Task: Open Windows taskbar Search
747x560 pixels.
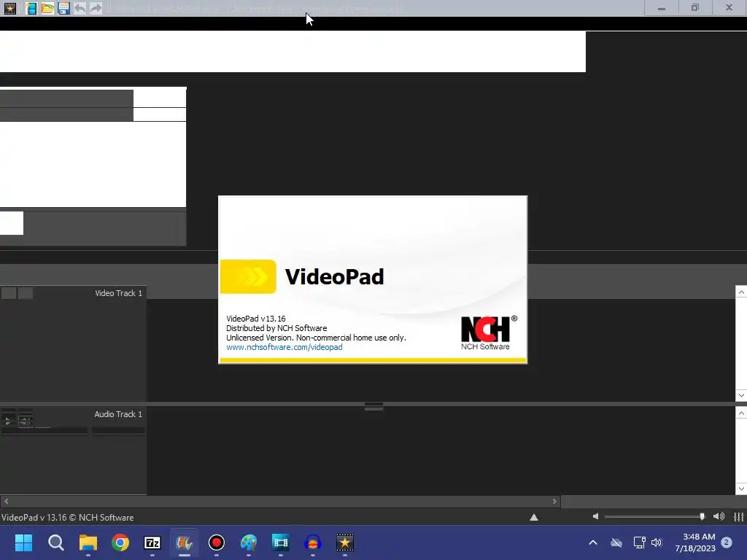Action: coord(55,542)
